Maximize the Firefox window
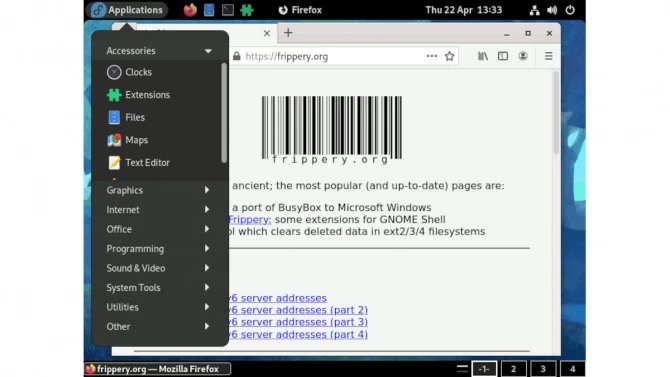 [x=528, y=33]
